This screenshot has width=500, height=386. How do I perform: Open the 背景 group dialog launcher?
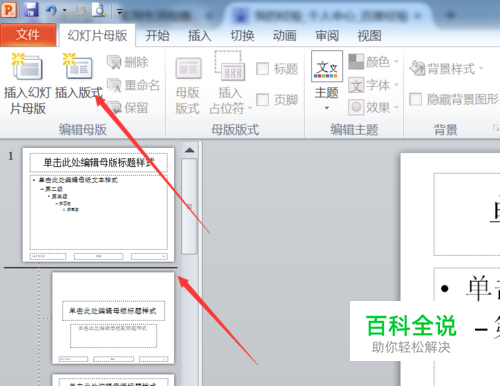pos(496,127)
